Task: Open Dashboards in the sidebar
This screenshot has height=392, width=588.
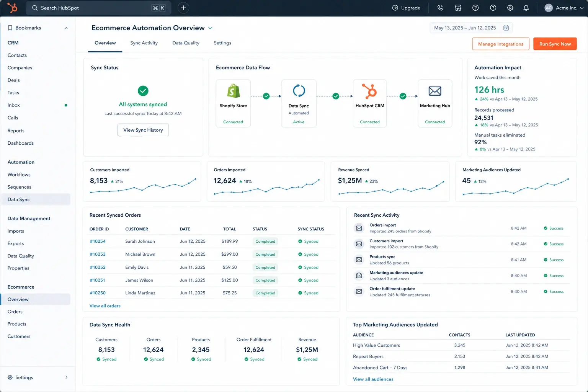Action: [21, 143]
